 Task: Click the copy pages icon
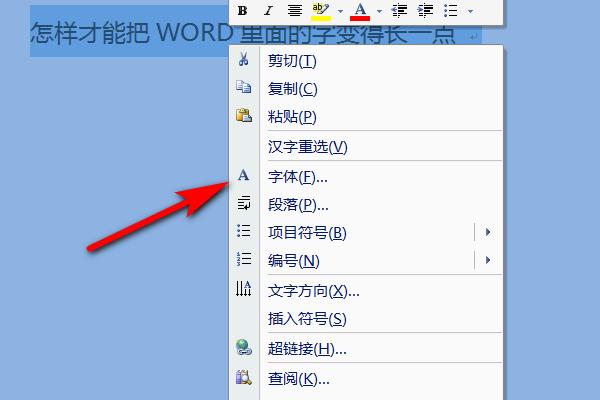point(243,87)
